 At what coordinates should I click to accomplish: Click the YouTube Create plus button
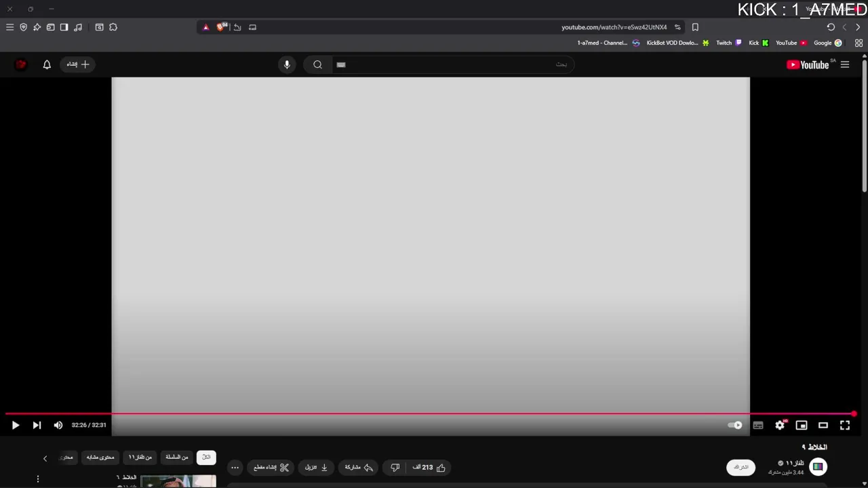78,64
